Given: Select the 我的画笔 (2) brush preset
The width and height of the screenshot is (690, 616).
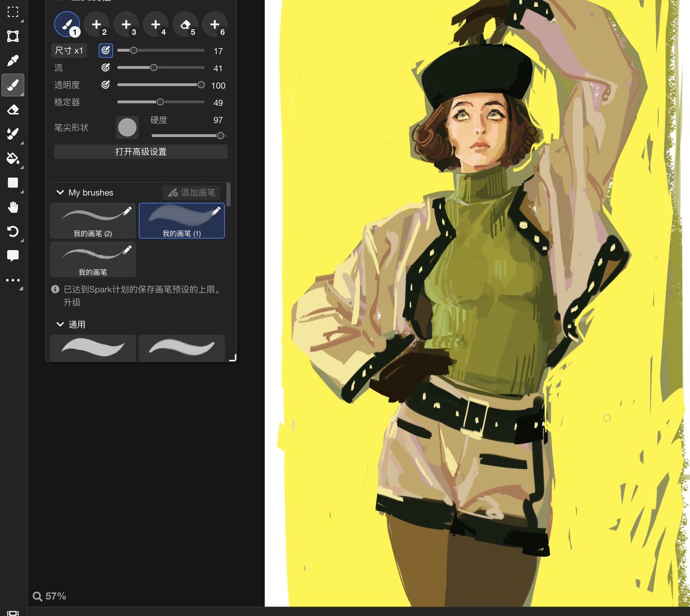Looking at the screenshot, I should click(93, 220).
